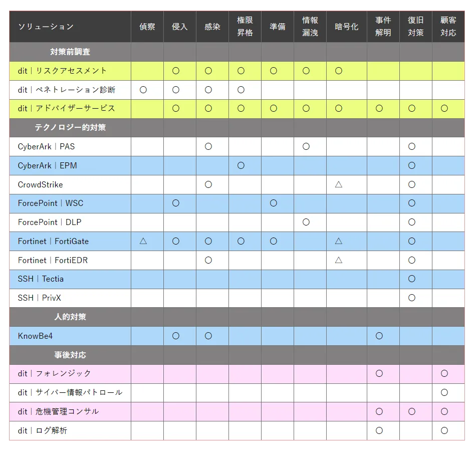Click the 感染 column header
The image size is (476, 451).
212,27
